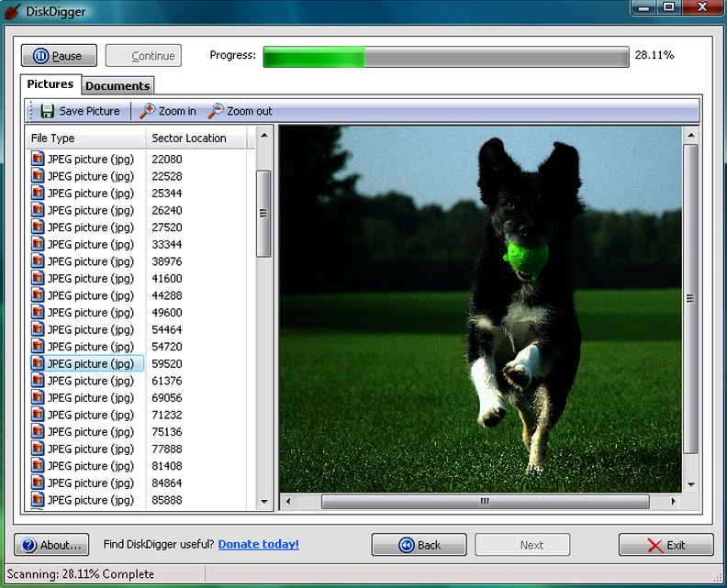Click the file list vertical scrollbar thumb

(x=263, y=214)
